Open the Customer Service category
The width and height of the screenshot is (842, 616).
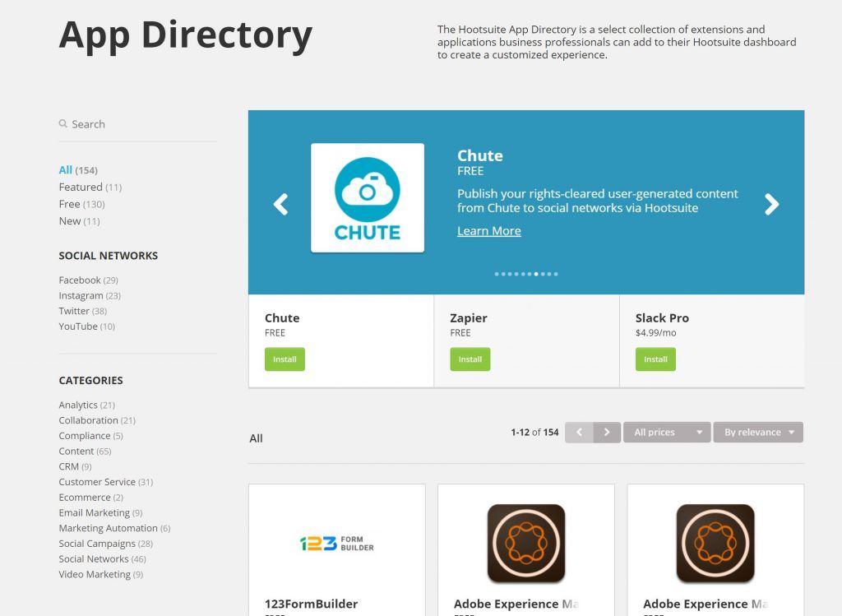106,482
